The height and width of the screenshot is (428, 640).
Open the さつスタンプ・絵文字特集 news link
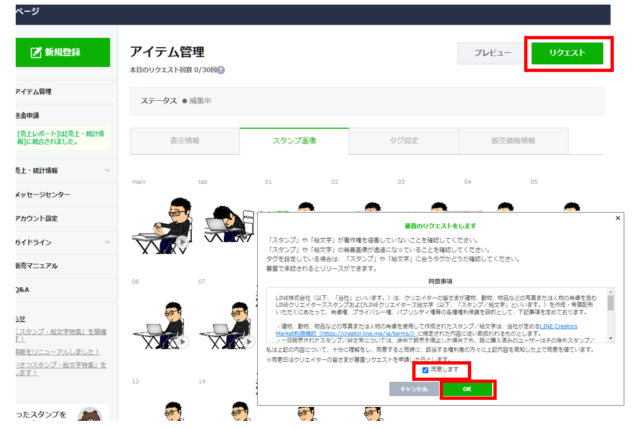(x=61, y=368)
